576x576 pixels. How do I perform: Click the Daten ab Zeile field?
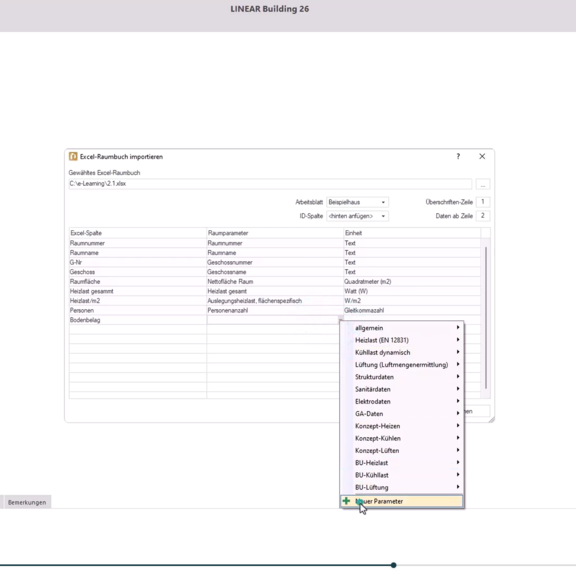point(483,216)
